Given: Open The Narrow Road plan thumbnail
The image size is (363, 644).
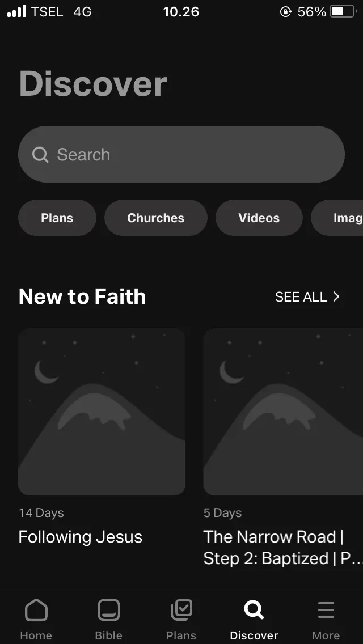Looking at the screenshot, I should [x=283, y=412].
